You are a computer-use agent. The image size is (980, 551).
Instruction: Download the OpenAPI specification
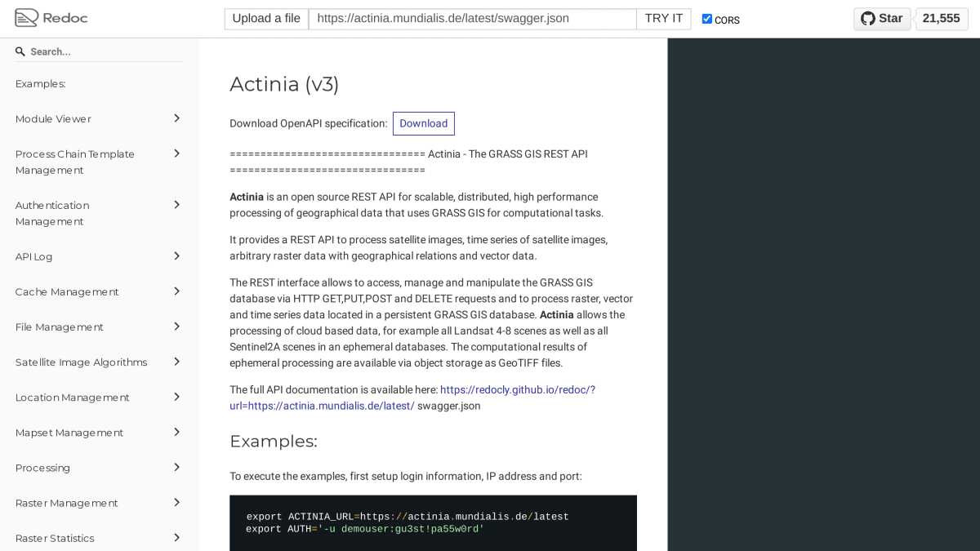(x=423, y=123)
